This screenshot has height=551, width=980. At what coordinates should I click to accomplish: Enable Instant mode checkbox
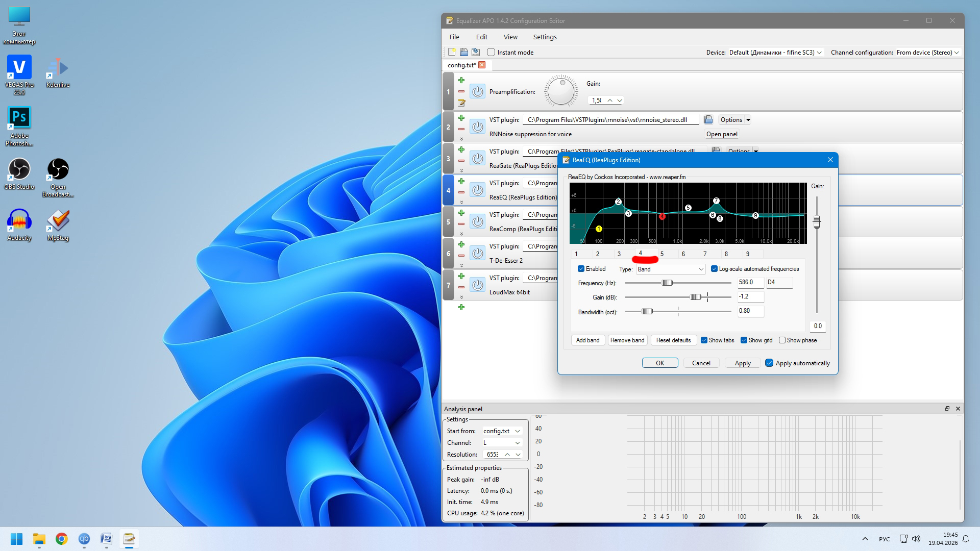coord(491,52)
